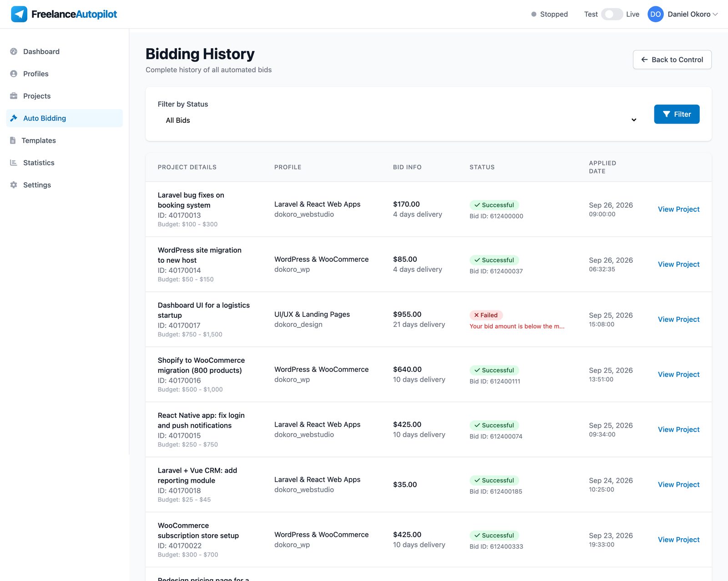The width and height of the screenshot is (728, 581).
Task: Click the PROFILE column header
Action: click(x=288, y=167)
